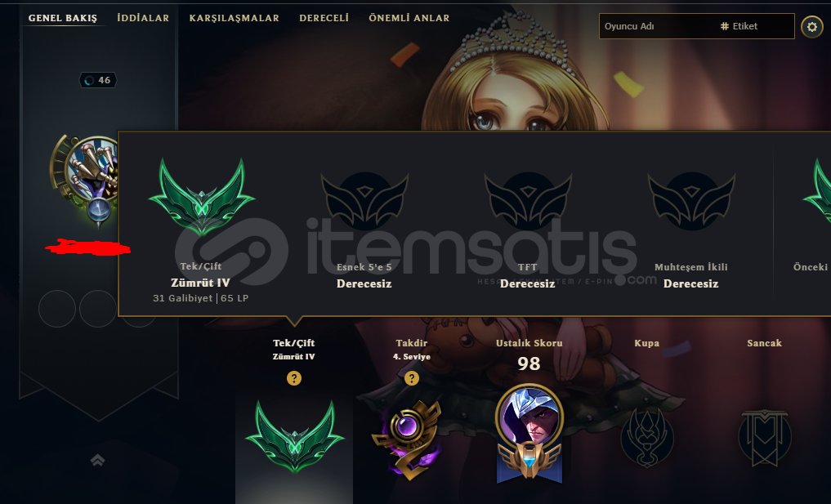The width and height of the screenshot is (831, 504).
Task: Switch to the İddialar tab
Action: pos(143,18)
